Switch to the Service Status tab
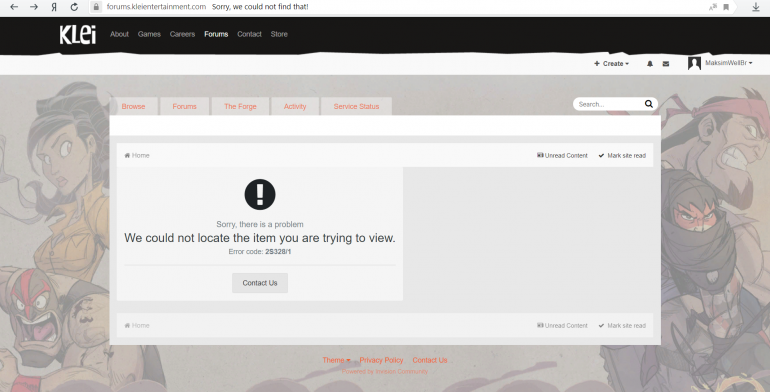 [357, 106]
